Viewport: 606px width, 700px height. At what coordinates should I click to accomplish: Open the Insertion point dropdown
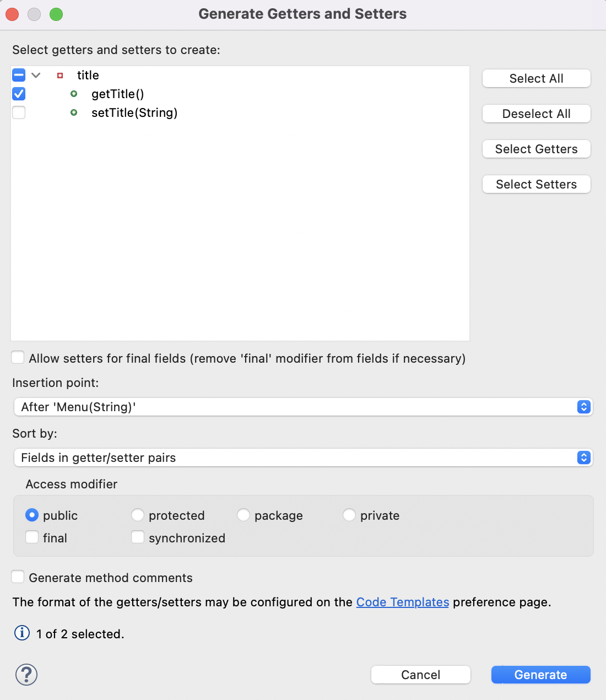pyautogui.click(x=303, y=407)
